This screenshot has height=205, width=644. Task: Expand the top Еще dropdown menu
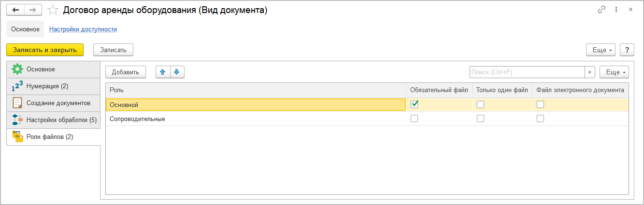(x=601, y=50)
